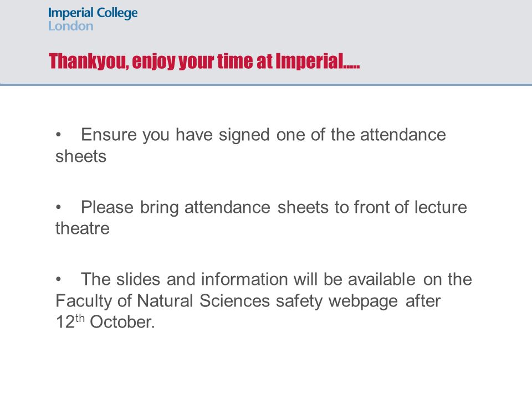532x399 pixels.
Task: Click the superscript 'th' after 12
Action: [x=80, y=318]
